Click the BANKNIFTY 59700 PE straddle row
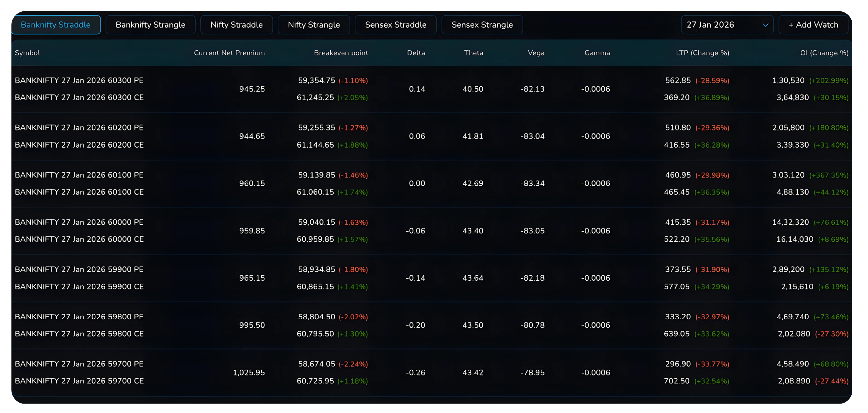Screen dimensions: 868x413 [x=79, y=364]
